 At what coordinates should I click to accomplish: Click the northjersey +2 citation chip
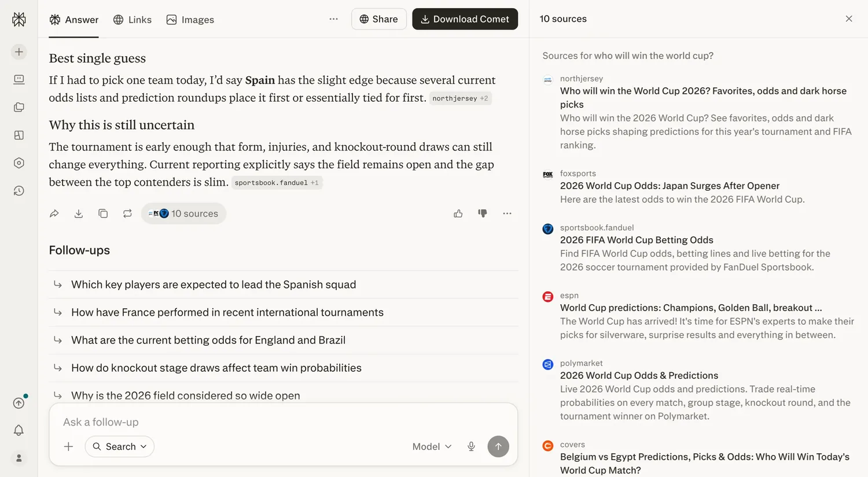click(461, 98)
